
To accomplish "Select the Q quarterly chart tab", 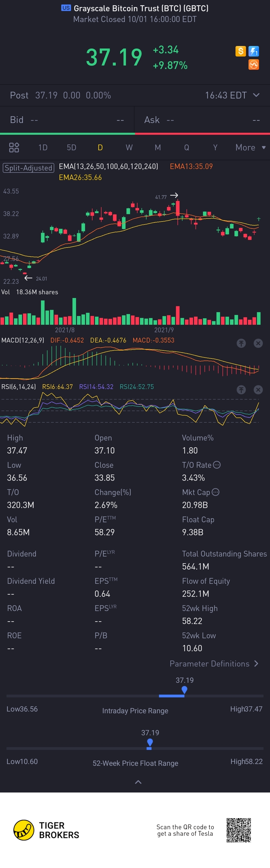I will point(186,147).
